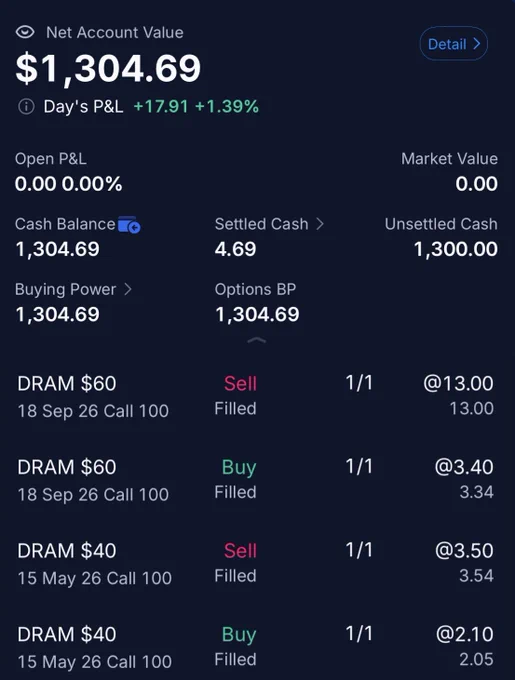Open the Detail button

point(453,44)
